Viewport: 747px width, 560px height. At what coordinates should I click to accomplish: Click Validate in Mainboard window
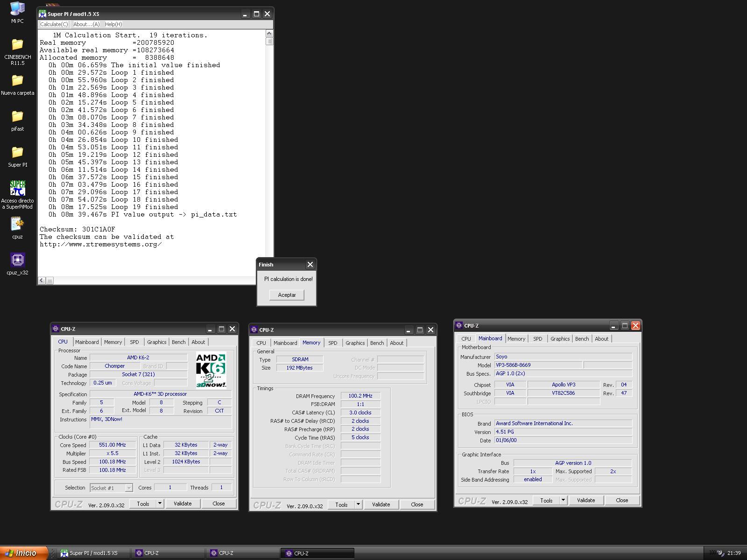[586, 500]
